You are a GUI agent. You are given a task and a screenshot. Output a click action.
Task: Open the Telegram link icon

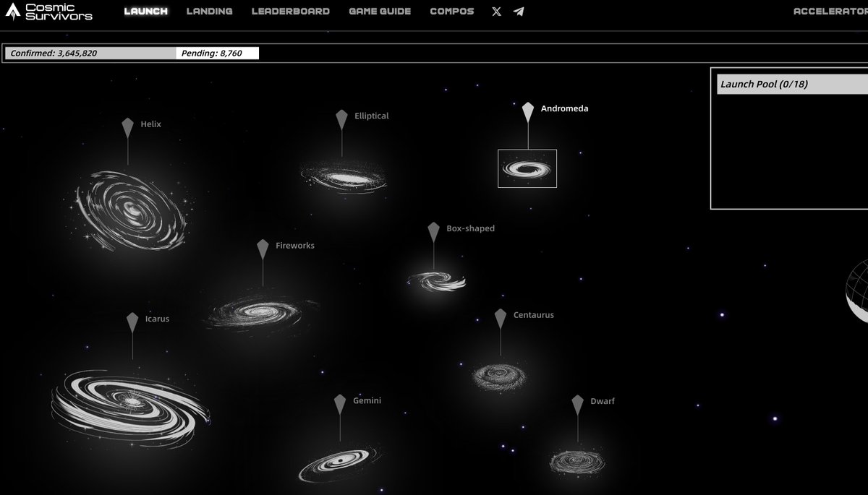[519, 12]
